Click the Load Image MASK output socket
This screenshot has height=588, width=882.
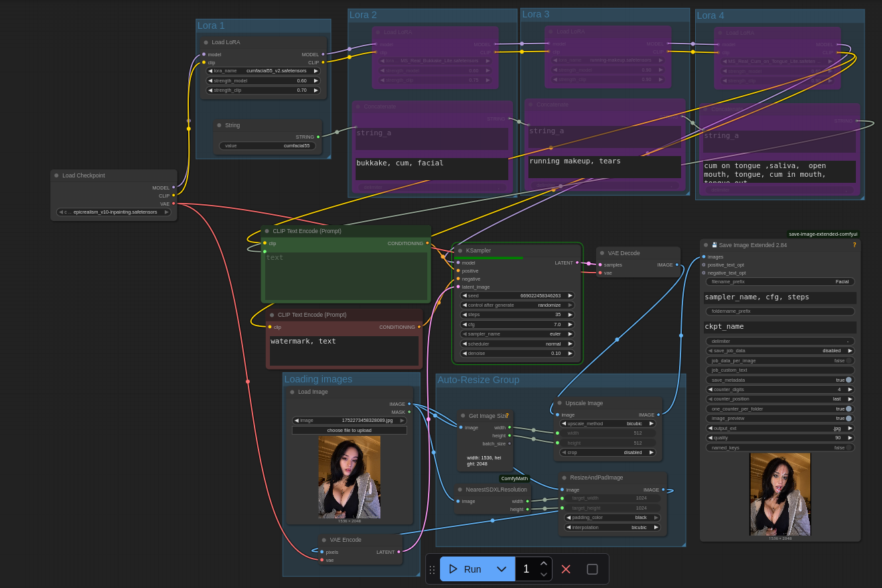point(409,412)
